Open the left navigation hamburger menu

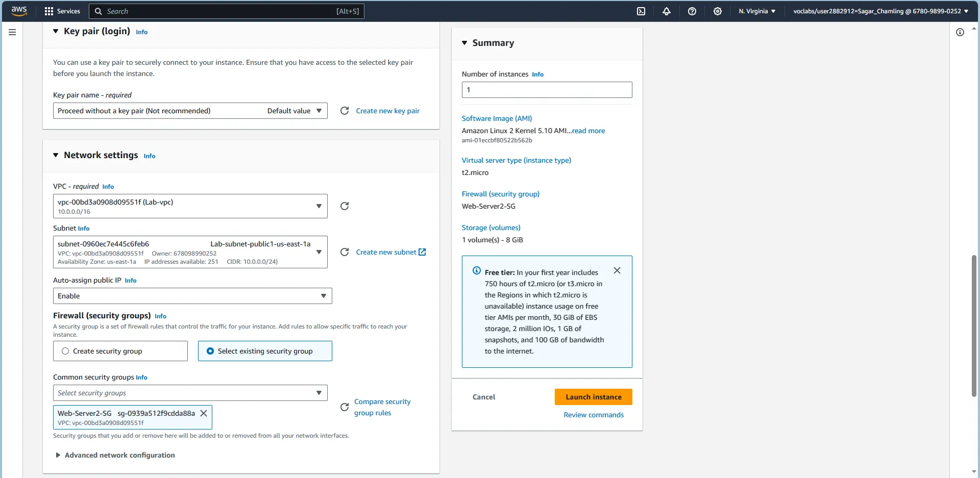[x=12, y=32]
